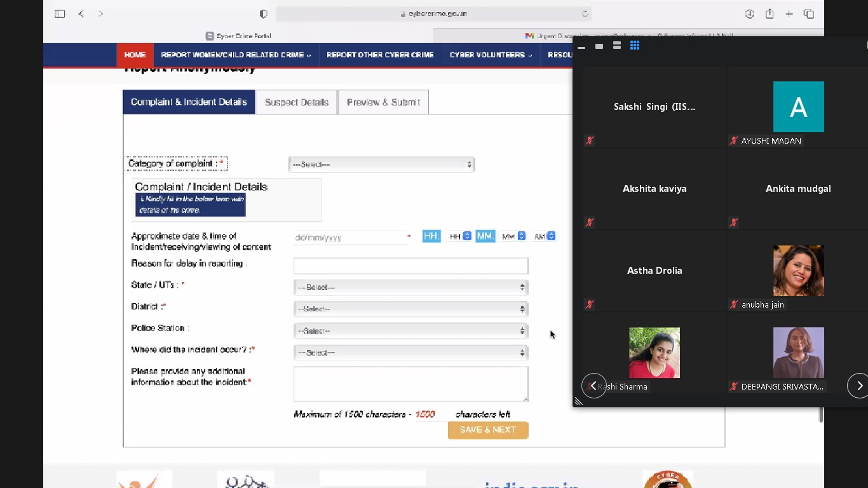The height and width of the screenshot is (488, 868).
Task: Switch to grid gallery view in video panel
Action: (634, 46)
